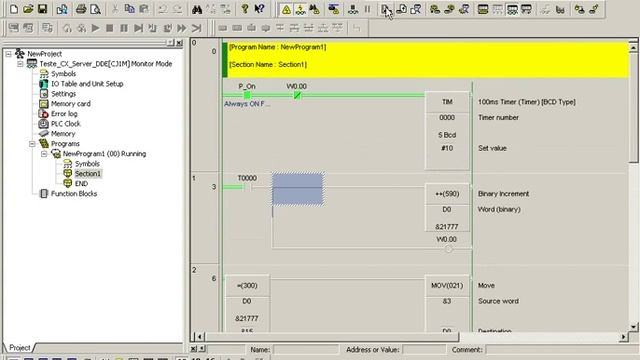640x360 pixels.
Task: Click the yellow question mark Help icon
Action: pos(244,9)
